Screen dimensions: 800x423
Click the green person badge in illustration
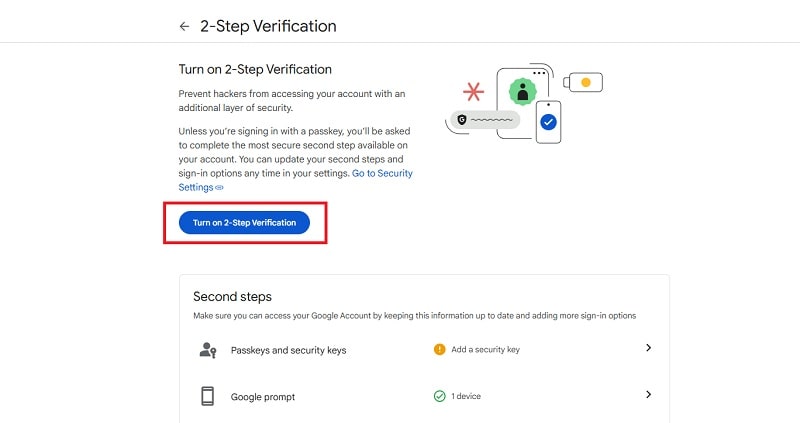(x=522, y=92)
